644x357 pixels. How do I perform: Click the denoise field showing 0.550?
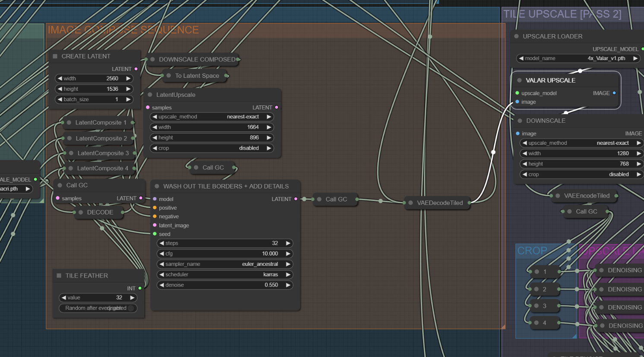point(225,285)
